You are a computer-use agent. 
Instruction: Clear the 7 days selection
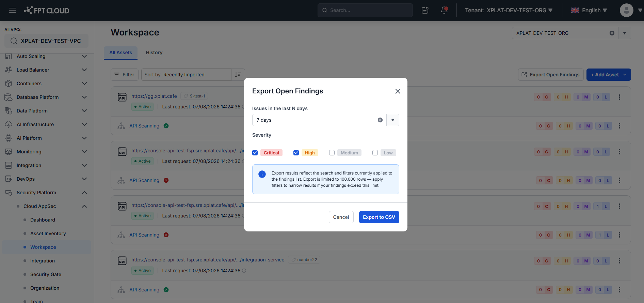pyautogui.click(x=380, y=120)
